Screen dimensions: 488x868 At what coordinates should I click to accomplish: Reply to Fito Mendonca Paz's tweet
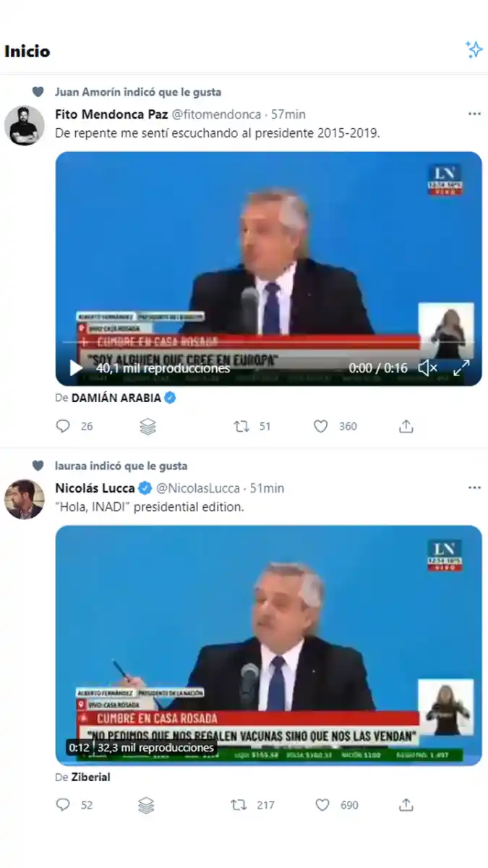(x=64, y=427)
